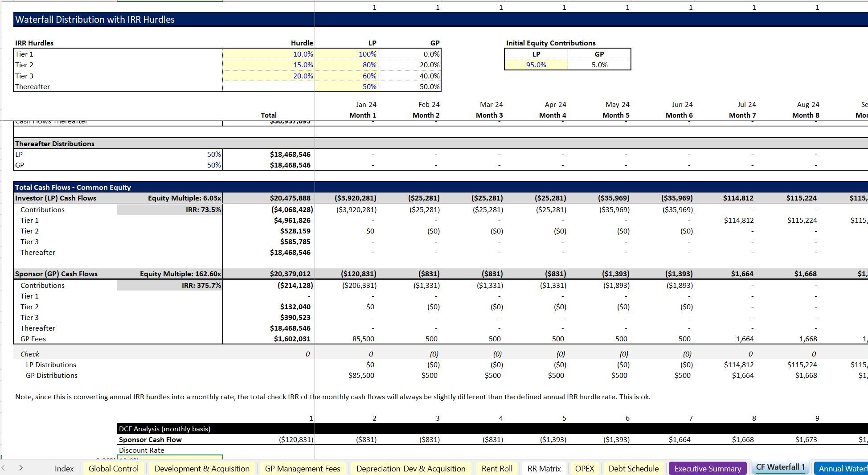Click the Check row label
Screen dimensions: 868x475
pyautogui.click(x=30, y=354)
